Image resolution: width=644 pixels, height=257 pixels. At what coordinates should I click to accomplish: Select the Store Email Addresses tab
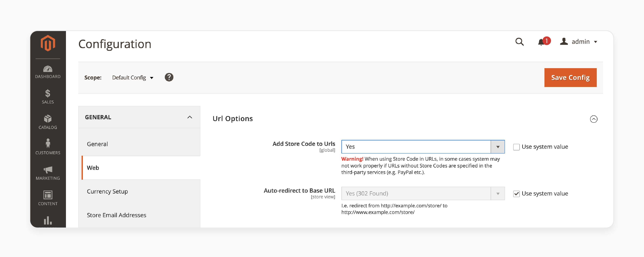click(139, 215)
